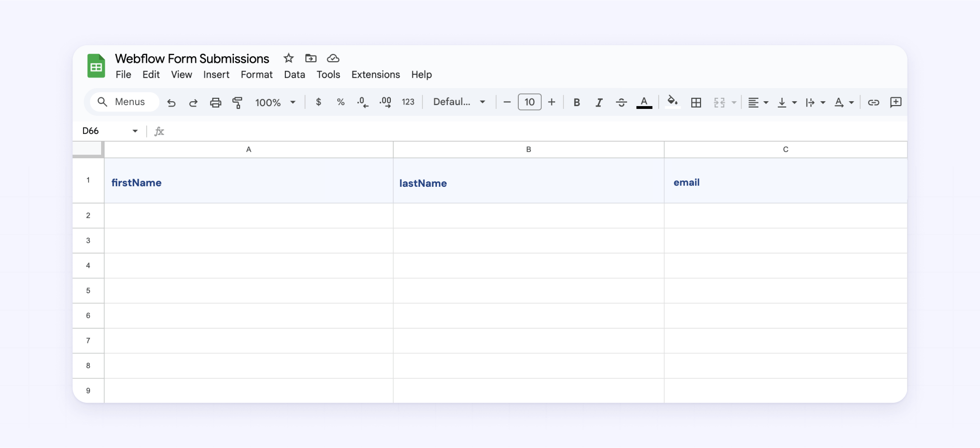Open vertical align dropdown
The image size is (980, 448).
point(787,102)
